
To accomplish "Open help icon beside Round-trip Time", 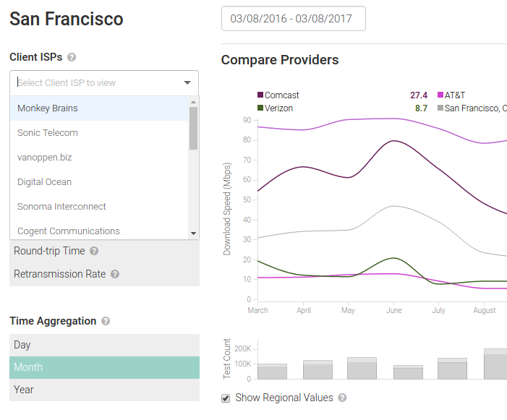I will [x=94, y=251].
